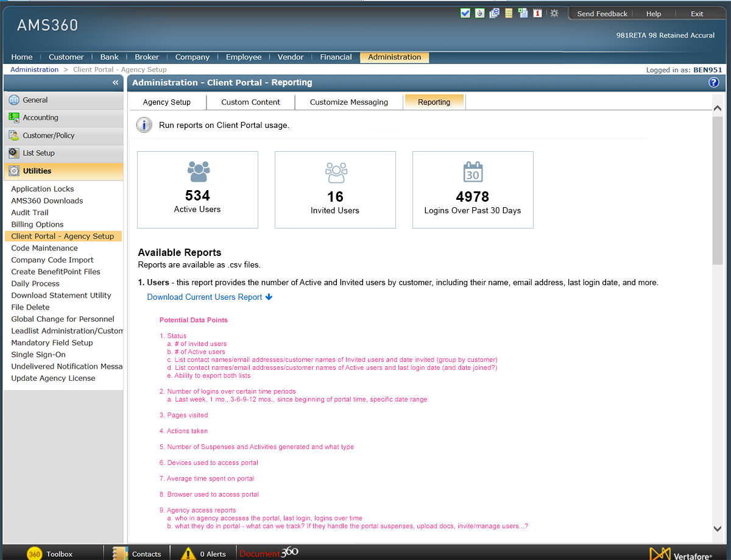Image resolution: width=731 pixels, height=560 pixels.
Task: Open the Alerts warning triangle icon
Action: point(188,553)
